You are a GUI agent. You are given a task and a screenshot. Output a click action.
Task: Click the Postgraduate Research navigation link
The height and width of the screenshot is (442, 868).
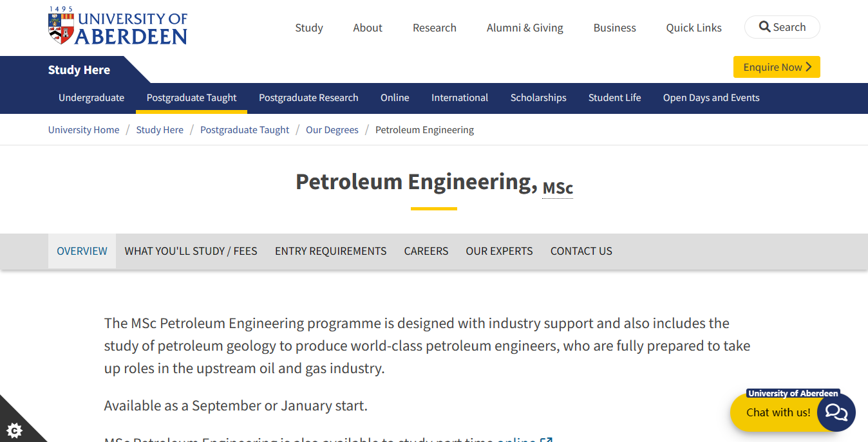tap(308, 98)
